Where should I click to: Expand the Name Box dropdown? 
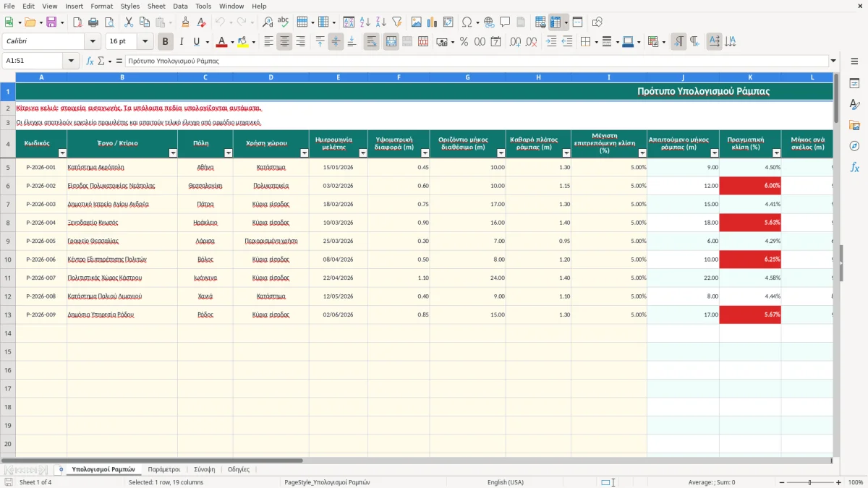coord(71,61)
